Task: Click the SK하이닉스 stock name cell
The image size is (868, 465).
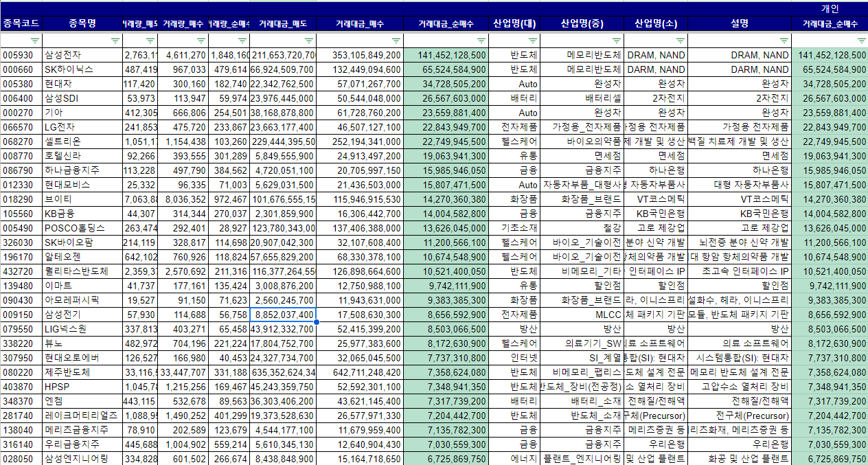Action: (x=83, y=69)
